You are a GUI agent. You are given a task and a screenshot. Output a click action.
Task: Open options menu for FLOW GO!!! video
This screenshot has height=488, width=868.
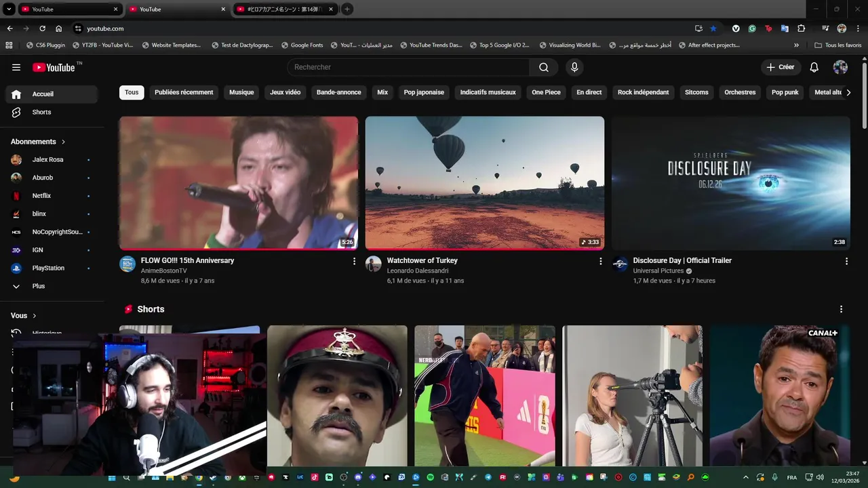tap(354, 261)
